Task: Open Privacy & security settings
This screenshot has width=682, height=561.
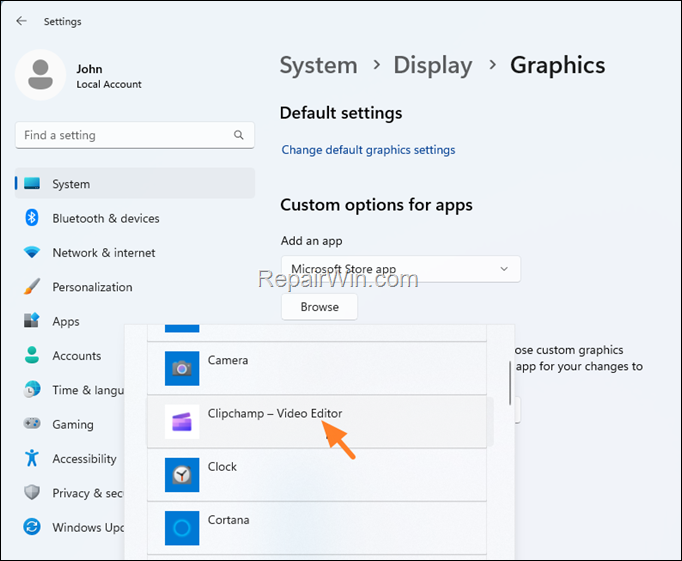Action: (x=70, y=493)
